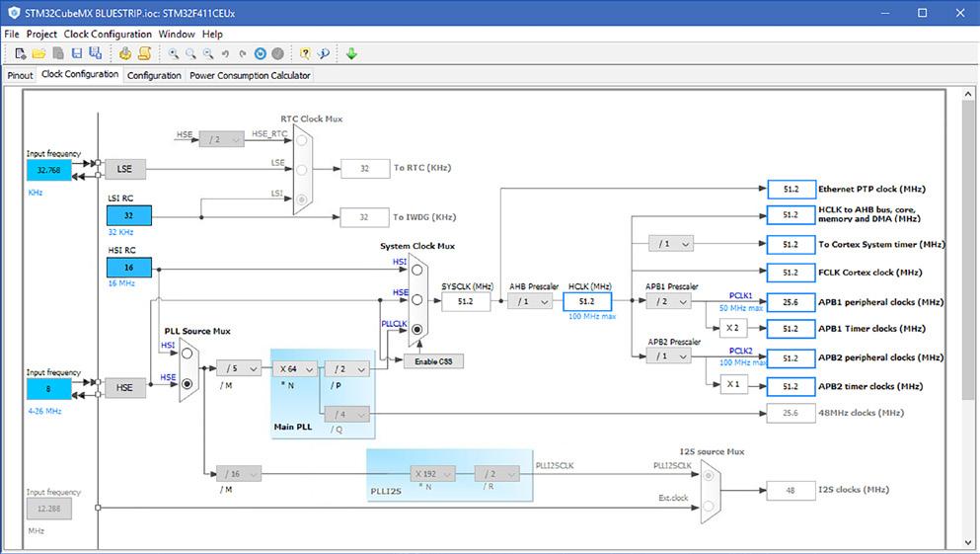980x554 pixels.
Task: Open the /4 Q divider dropdown
Action: [x=346, y=414]
